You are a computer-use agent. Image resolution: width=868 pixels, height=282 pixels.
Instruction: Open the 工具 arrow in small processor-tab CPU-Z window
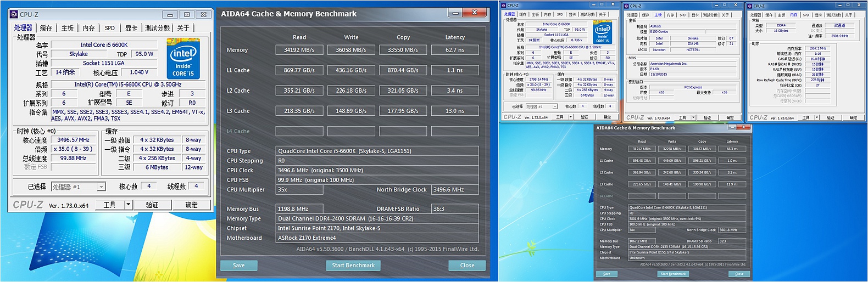click(x=571, y=117)
